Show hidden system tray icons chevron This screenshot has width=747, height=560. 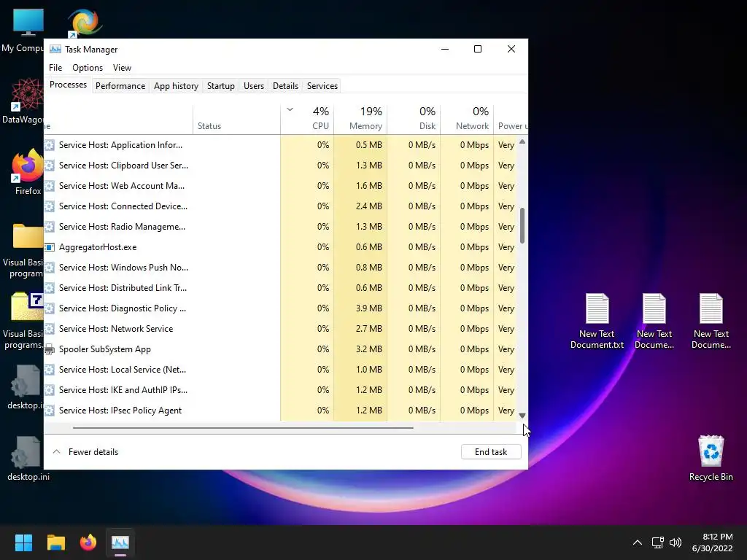(638, 542)
